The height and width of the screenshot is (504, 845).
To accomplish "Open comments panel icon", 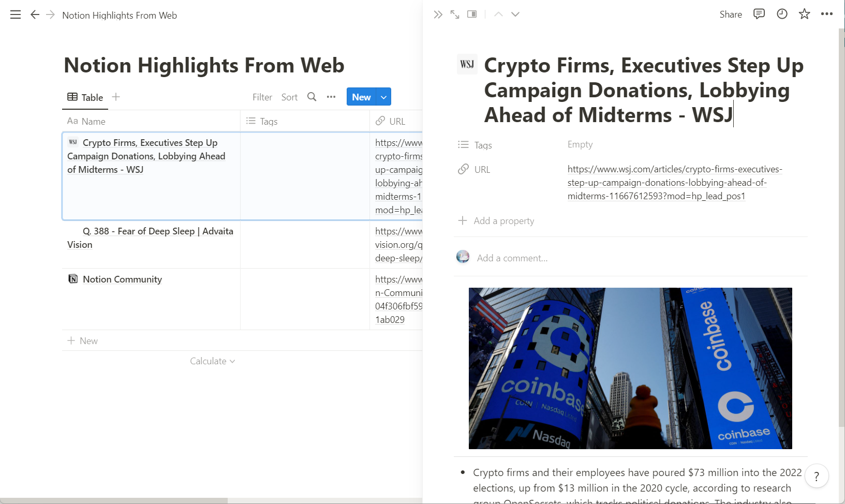I will 759,14.
